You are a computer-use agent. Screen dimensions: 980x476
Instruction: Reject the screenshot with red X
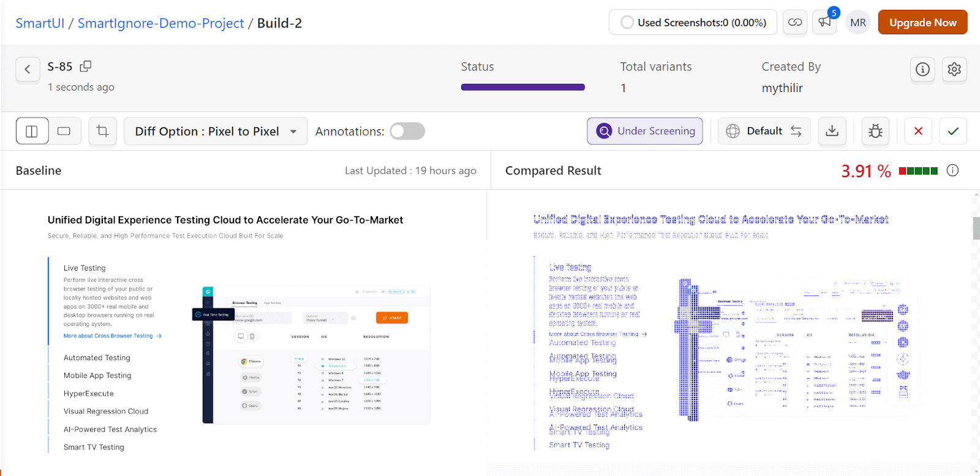(918, 131)
